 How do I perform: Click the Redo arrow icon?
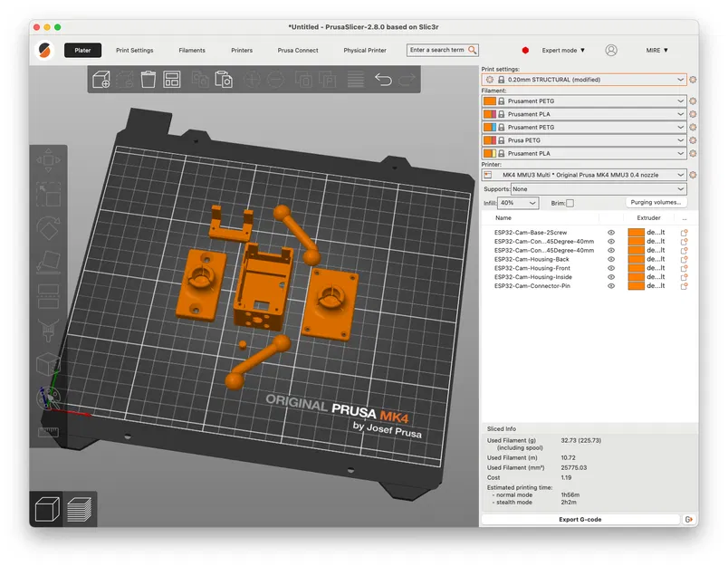[407, 80]
